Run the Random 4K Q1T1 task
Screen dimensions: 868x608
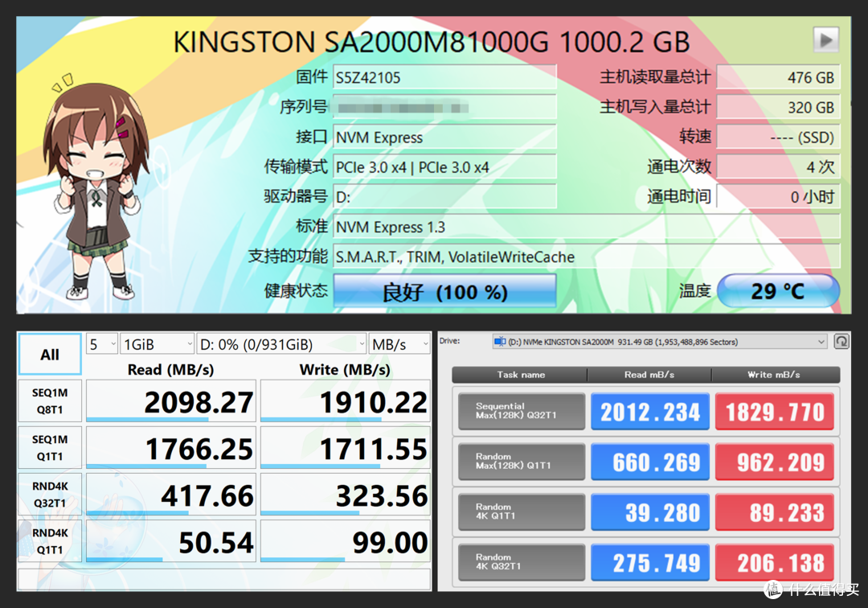(521, 511)
